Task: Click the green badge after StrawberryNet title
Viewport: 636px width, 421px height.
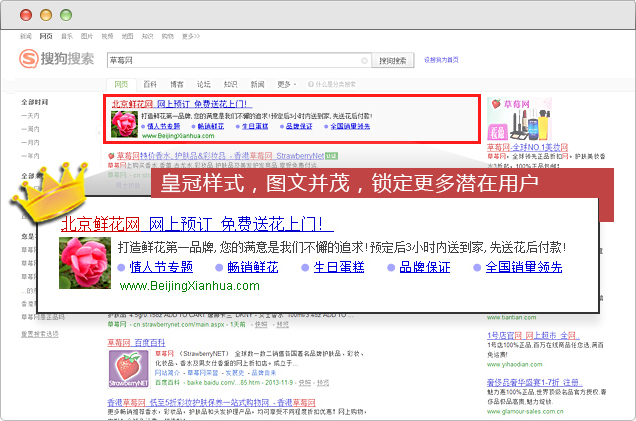Action: (331, 156)
